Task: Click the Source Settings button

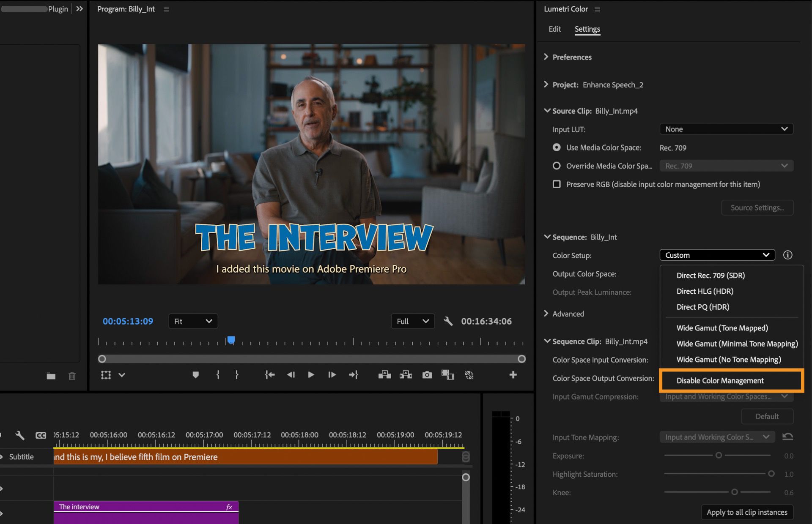Action: tap(757, 207)
